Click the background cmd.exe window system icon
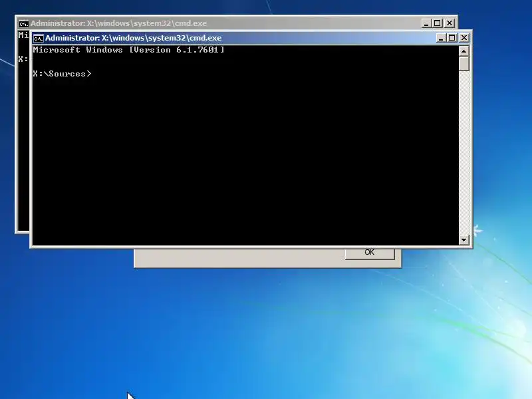Image resolution: width=532 pixels, height=399 pixels. click(x=23, y=23)
